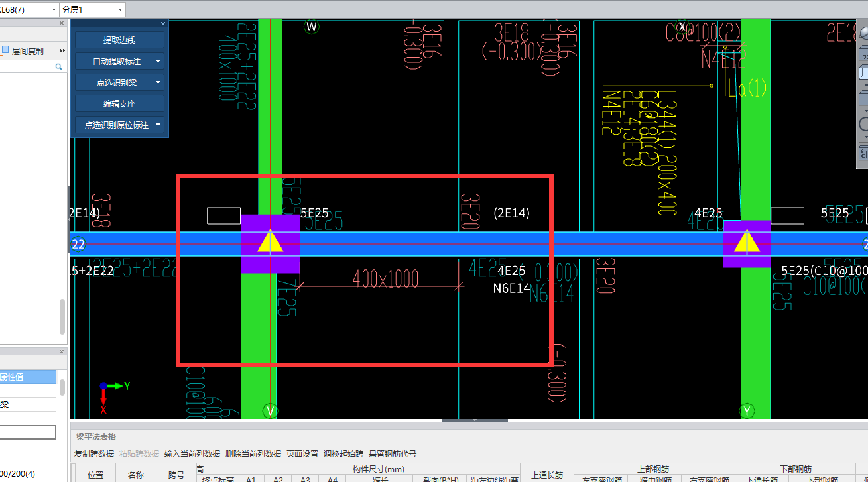Click the list settings icon on right toolbar
This screenshot has width=868, height=482.
(x=863, y=153)
